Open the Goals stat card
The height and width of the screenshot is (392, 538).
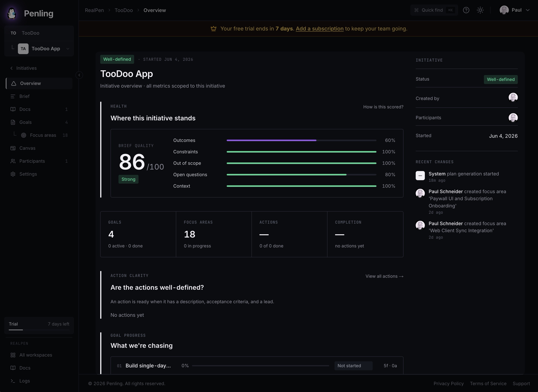point(138,234)
